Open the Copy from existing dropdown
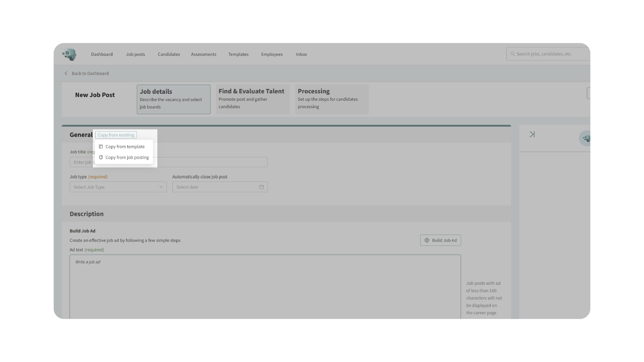 (116, 135)
